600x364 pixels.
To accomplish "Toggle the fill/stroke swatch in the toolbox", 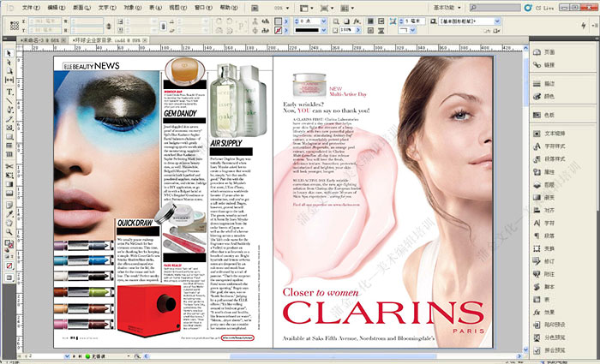I will 9,244.
